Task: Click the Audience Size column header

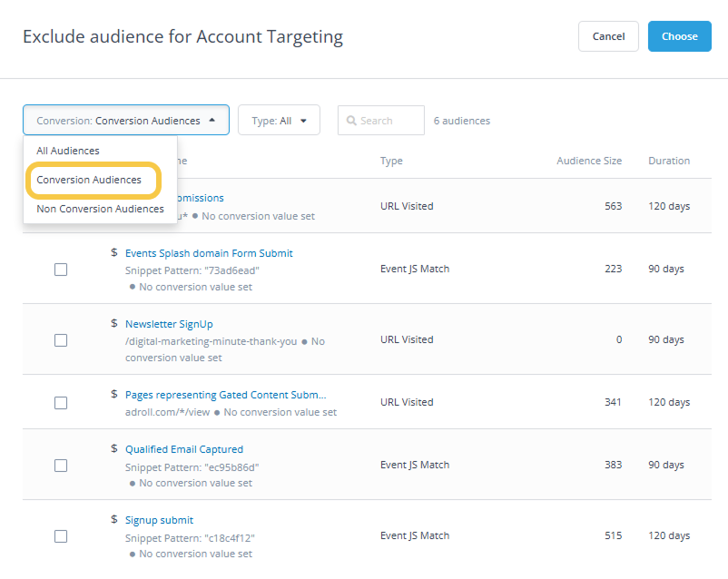Action: (589, 161)
